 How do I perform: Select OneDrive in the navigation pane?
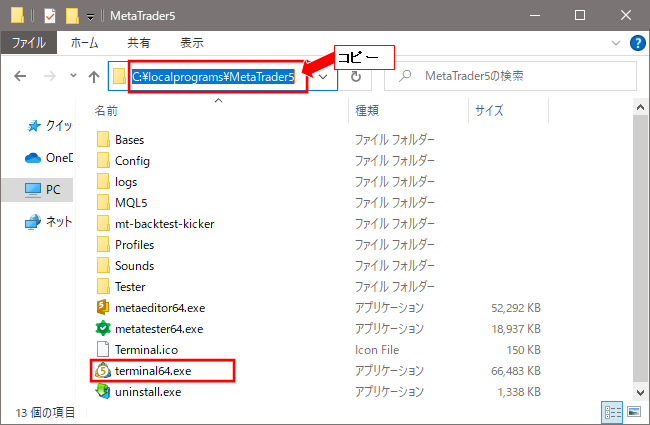click(x=49, y=158)
